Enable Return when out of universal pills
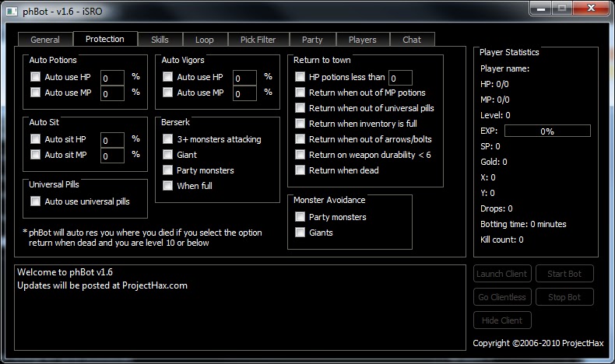The height and width of the screenshot is (364, 615). 300,108
